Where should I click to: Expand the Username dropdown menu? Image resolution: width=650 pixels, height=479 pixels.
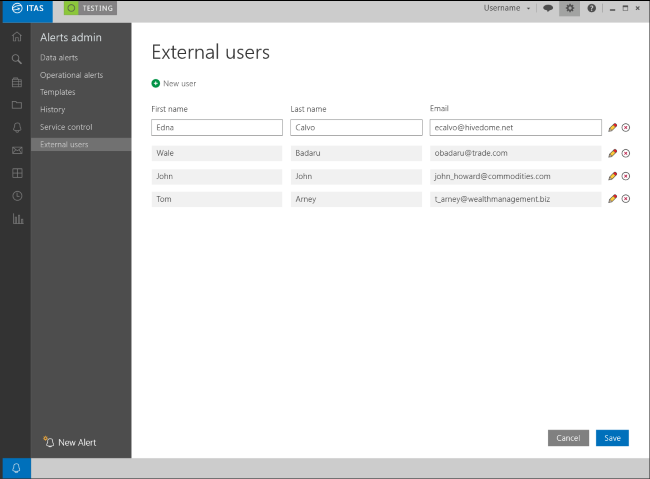(507, 8)
